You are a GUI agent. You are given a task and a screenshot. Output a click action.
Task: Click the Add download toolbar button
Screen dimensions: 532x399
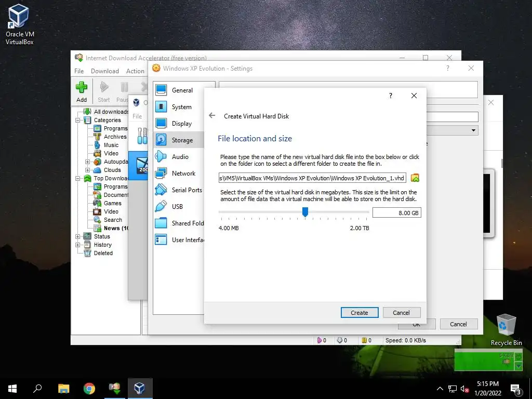[x=82, y=91]
